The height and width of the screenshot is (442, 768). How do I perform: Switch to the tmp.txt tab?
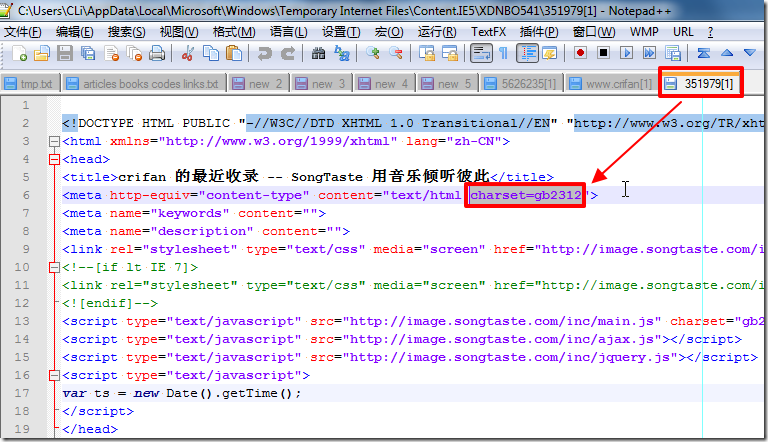(30, 84)
